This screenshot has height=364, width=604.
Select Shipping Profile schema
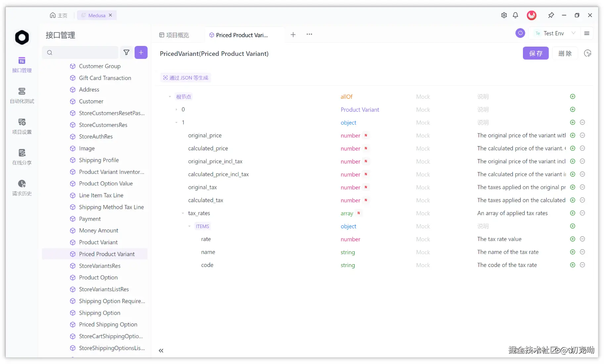coord(99,160)
